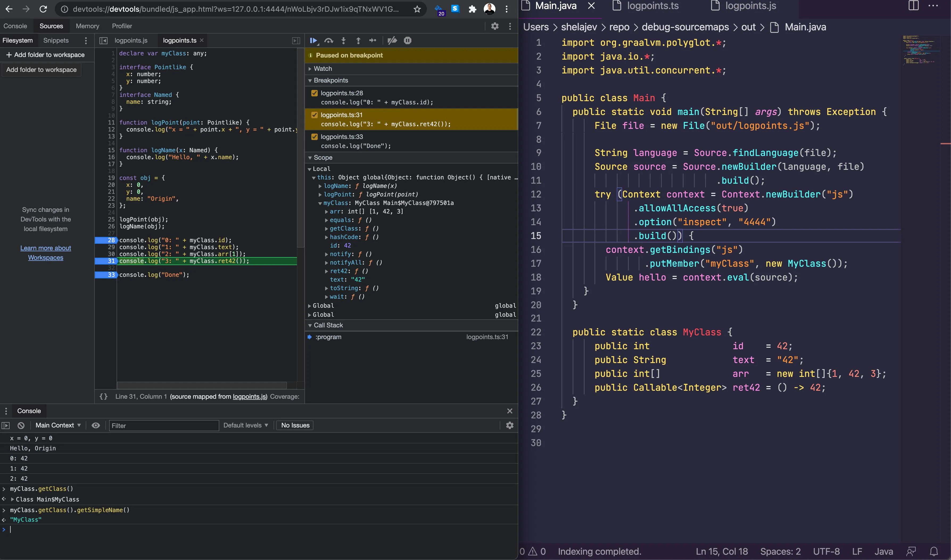This screenshot has width=951, height=560.
Task: Click Add folder to workspace
Action: pyautogui.click(x=45, y=55)
